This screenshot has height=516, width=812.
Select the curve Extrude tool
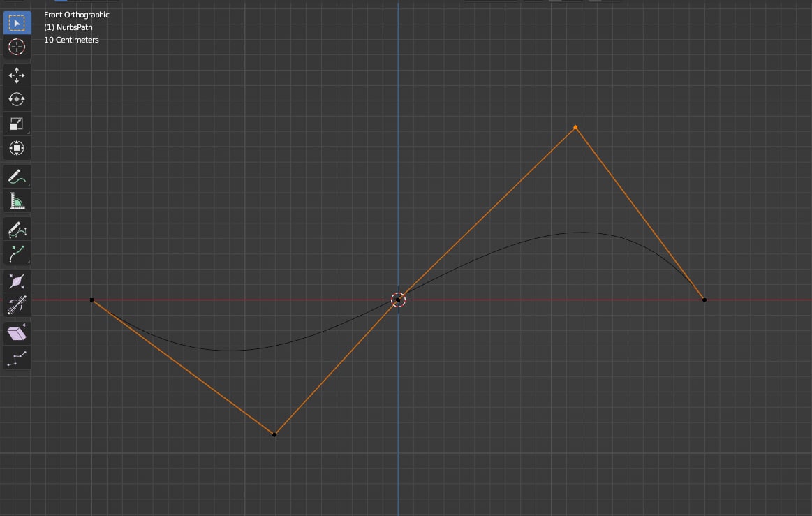17,254
